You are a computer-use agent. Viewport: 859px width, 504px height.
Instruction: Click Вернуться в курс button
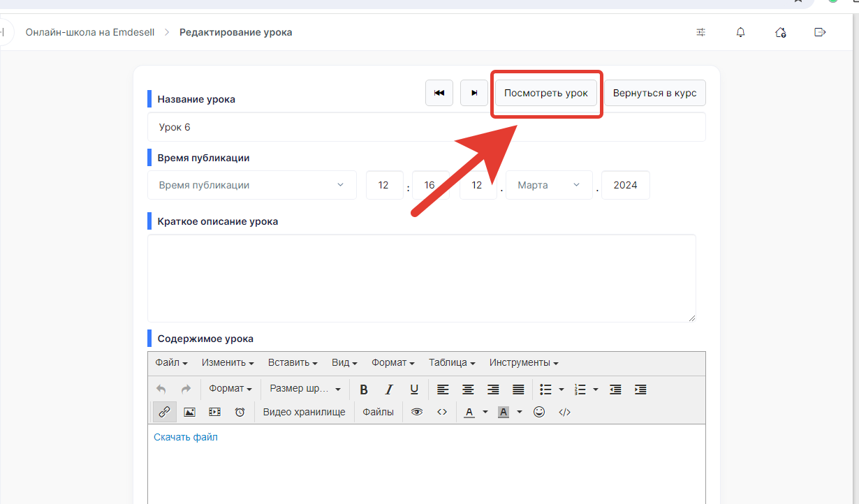[x=655, y=93]
